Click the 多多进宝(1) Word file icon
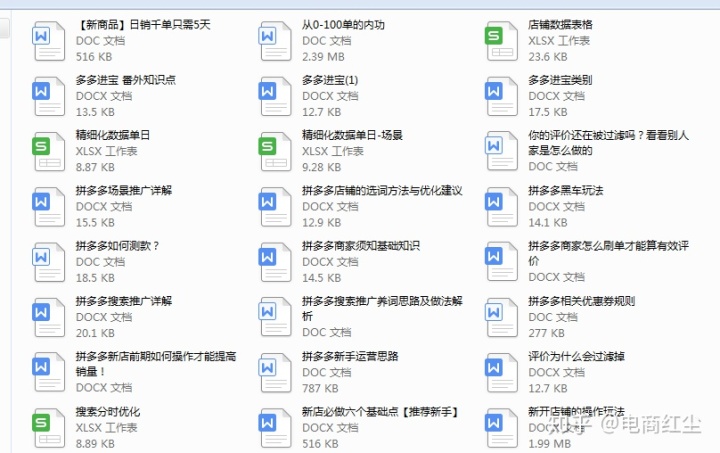This screenshot has height=453, width=720. [x=275, y=96]
